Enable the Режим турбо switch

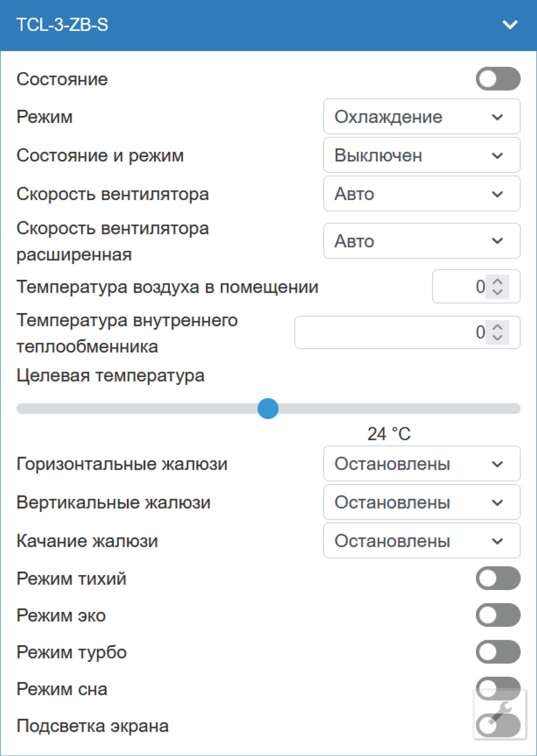coord(497,652)
